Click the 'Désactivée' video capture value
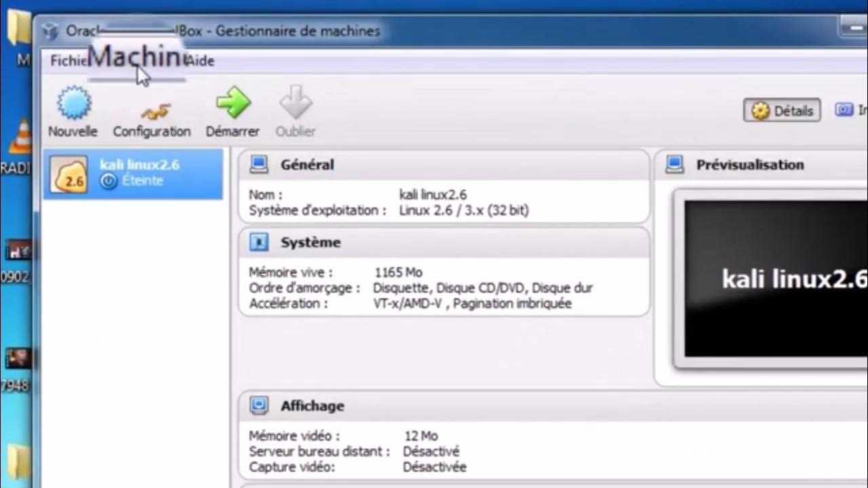The height and width of the screenshot is (488, 868). (x=435, y=467)
